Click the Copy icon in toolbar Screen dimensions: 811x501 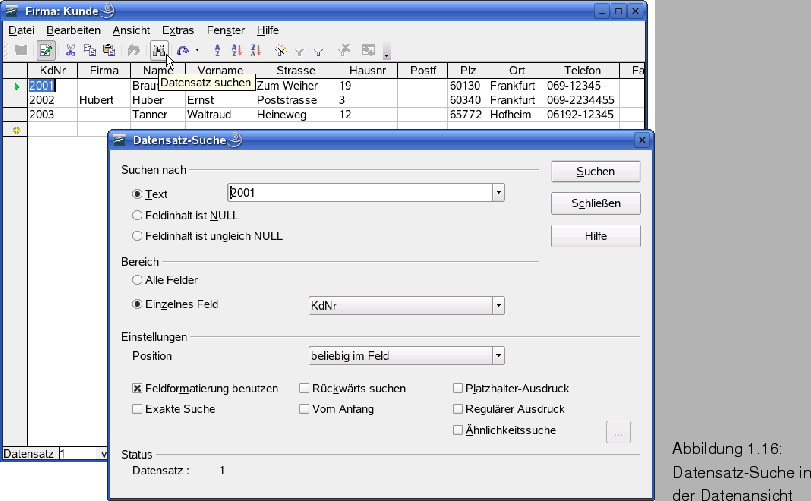[x=89, y=50]
